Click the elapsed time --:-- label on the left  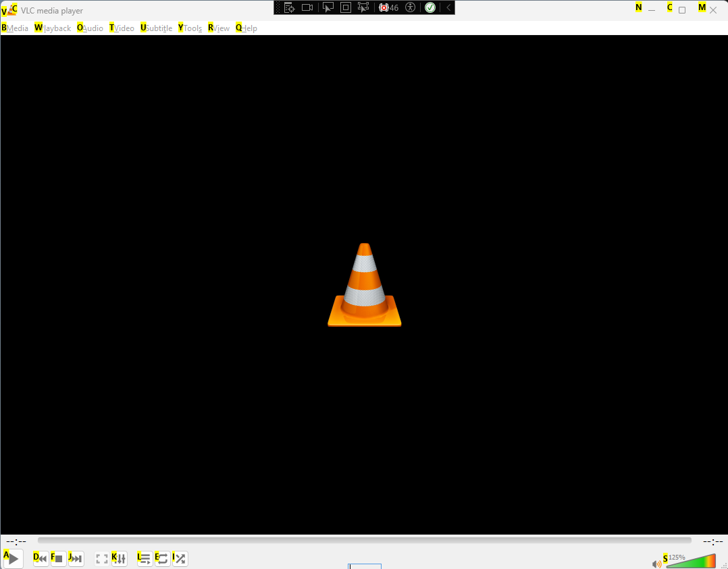16,541
